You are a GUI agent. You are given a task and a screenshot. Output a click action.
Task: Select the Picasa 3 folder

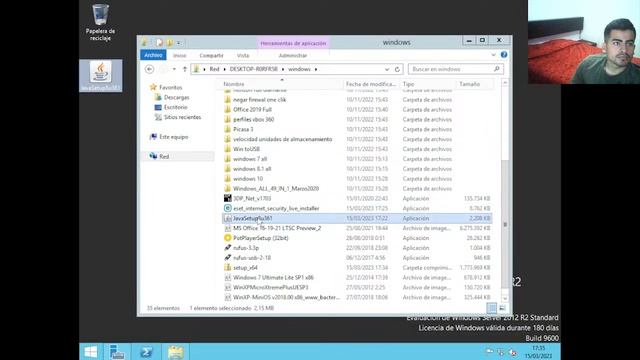point(243,129)
